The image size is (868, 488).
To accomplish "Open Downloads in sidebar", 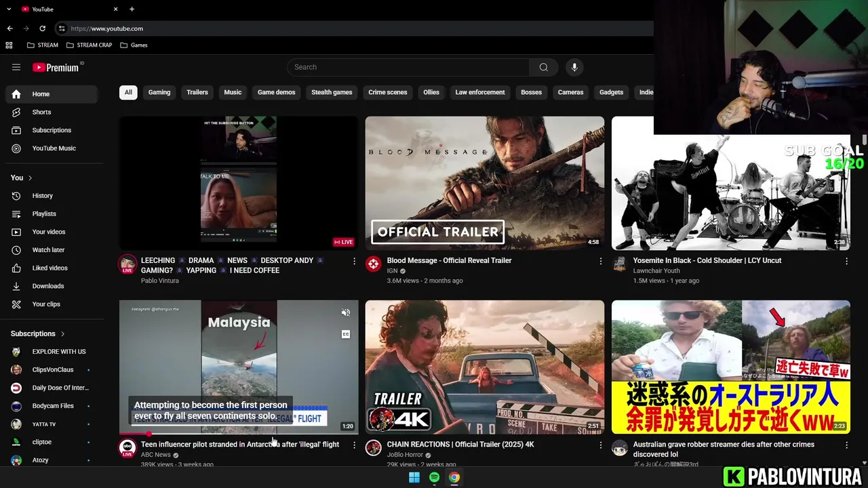I will [x=52, y=286].
